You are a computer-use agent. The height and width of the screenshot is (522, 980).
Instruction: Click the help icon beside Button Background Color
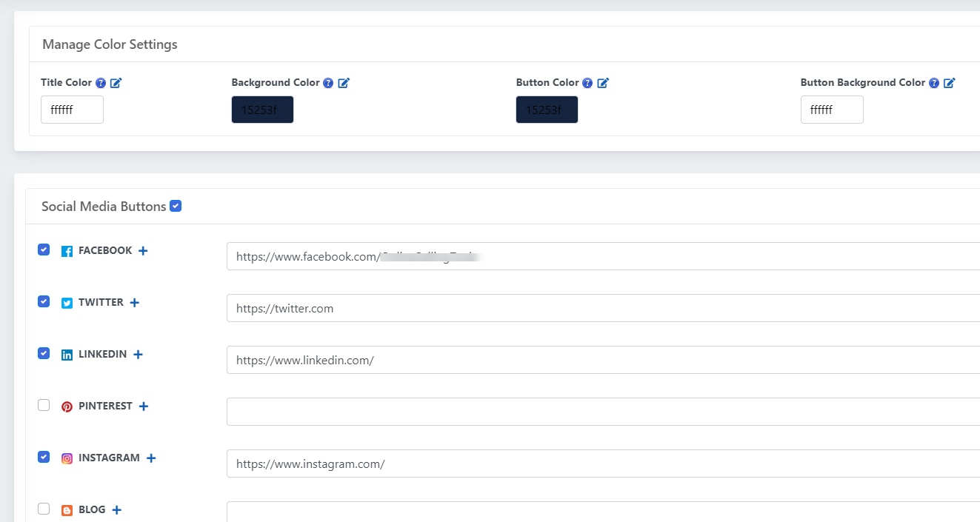click(934, 83)
